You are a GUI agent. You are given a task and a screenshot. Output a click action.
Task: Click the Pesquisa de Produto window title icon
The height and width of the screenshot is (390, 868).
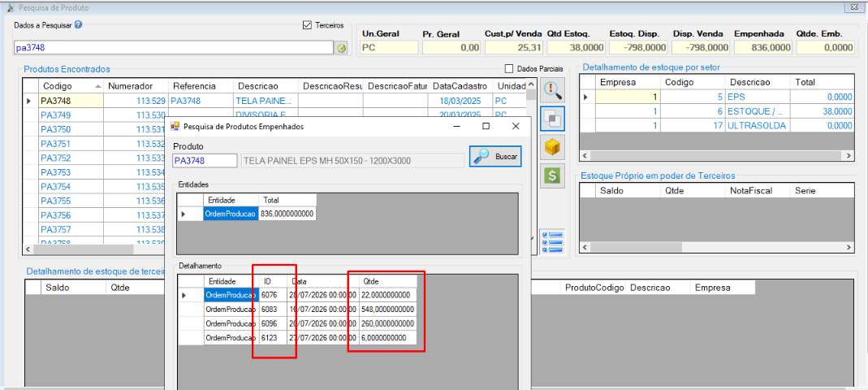tap(10, 8)
